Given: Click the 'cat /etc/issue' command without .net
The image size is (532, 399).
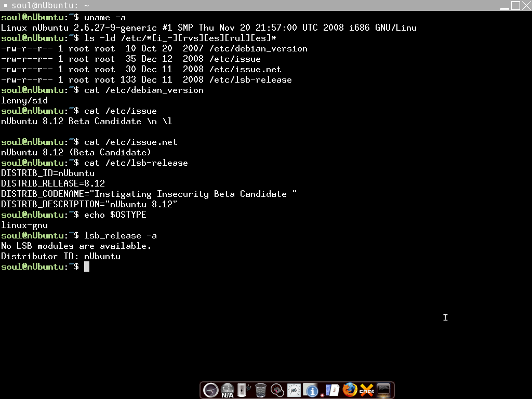Looking at the screenshot, I should point(121,111).
